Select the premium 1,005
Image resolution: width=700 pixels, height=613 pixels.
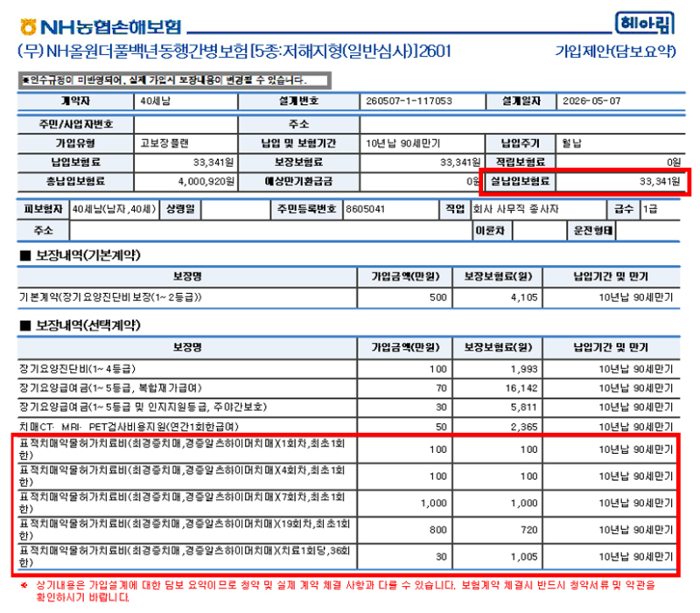click(524, 557)
